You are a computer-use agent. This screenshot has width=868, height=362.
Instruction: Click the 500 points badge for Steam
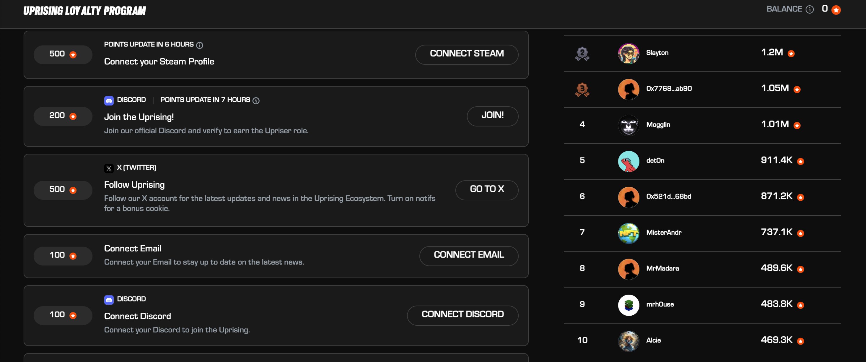[63, 54]
